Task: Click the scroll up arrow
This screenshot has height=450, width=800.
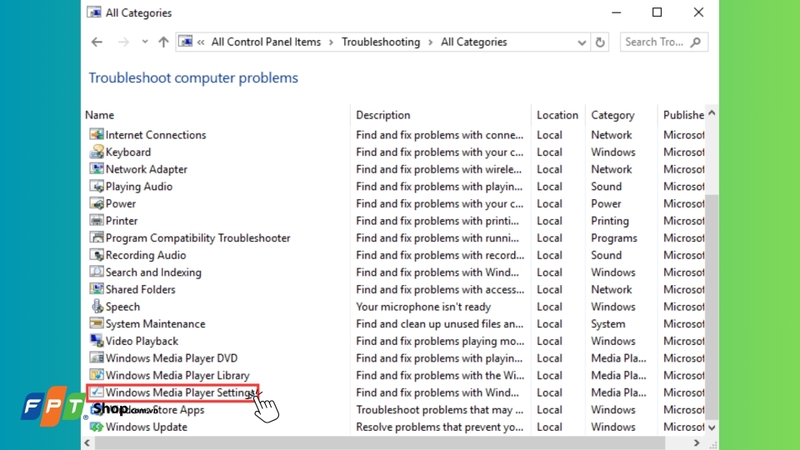Action: pyautogui.click(x=712, y=113)
